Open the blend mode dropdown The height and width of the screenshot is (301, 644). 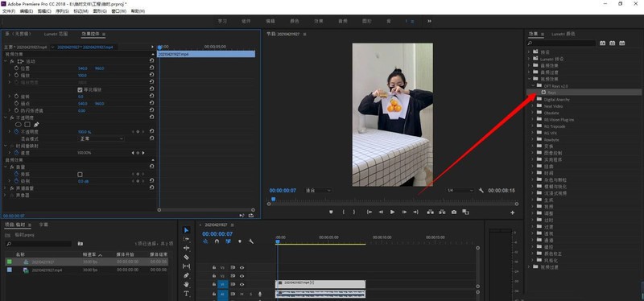tap(101, 138)
